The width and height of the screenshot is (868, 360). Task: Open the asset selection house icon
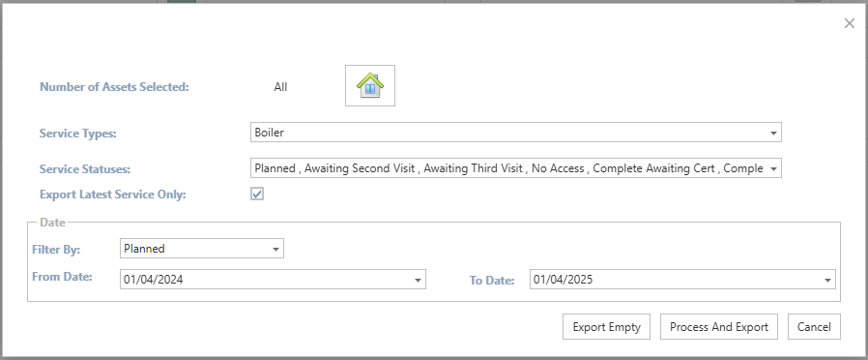(x=370, y=85)
